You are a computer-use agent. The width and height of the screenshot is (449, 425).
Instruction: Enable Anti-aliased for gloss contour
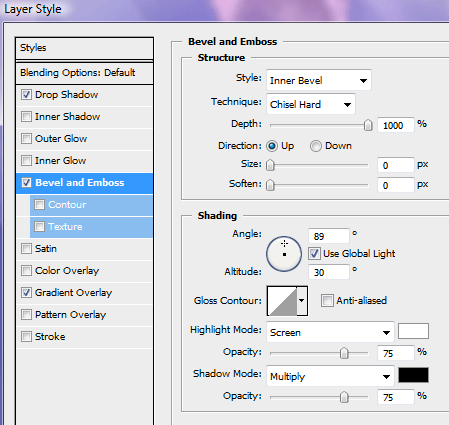(327, 301)
